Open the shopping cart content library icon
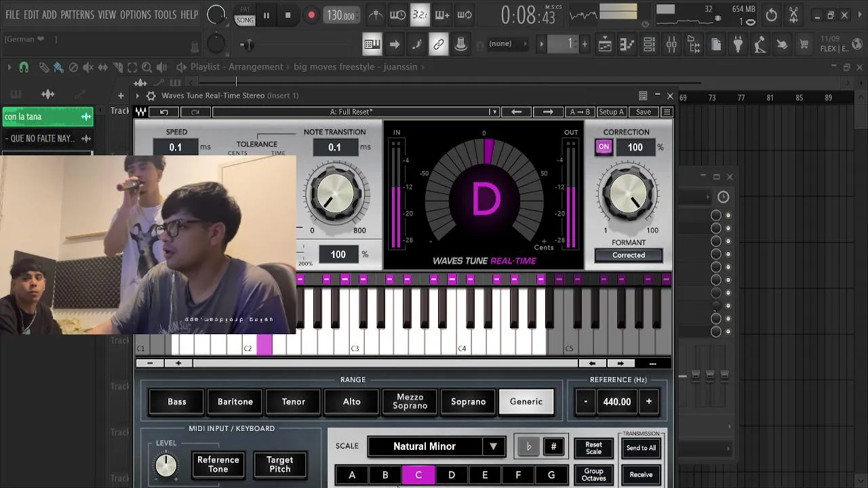Viewport: 868px width, 488px height. tap(804, 45)
